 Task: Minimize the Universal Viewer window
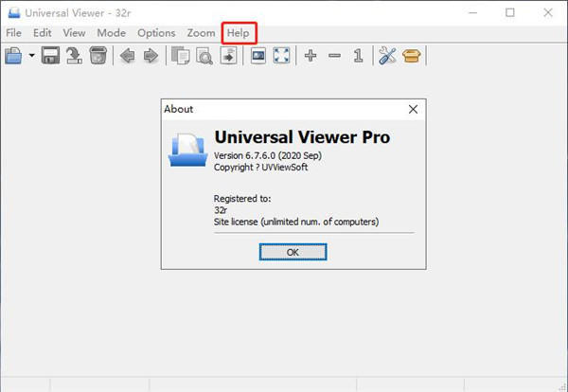472,13
